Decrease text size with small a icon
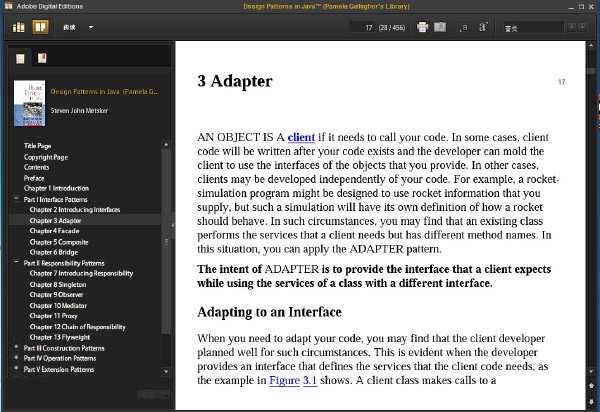The width and height of the screenshot is (600, 412). point(463,28)
